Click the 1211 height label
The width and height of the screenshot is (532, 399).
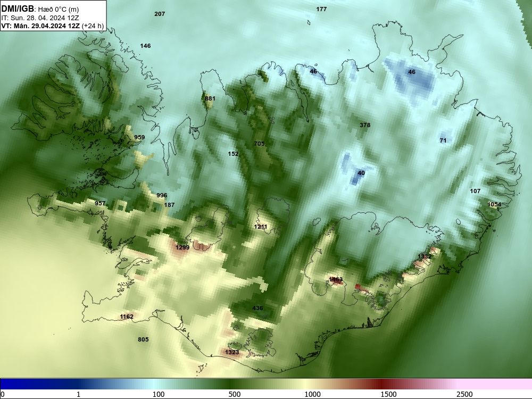point(261,227)
